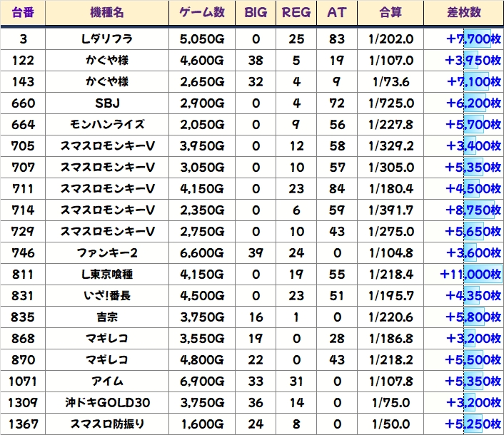The height and width of the screenshot is (435, 504).
Task: Select machine number 711 cell
Action: [x=23, y=189]
